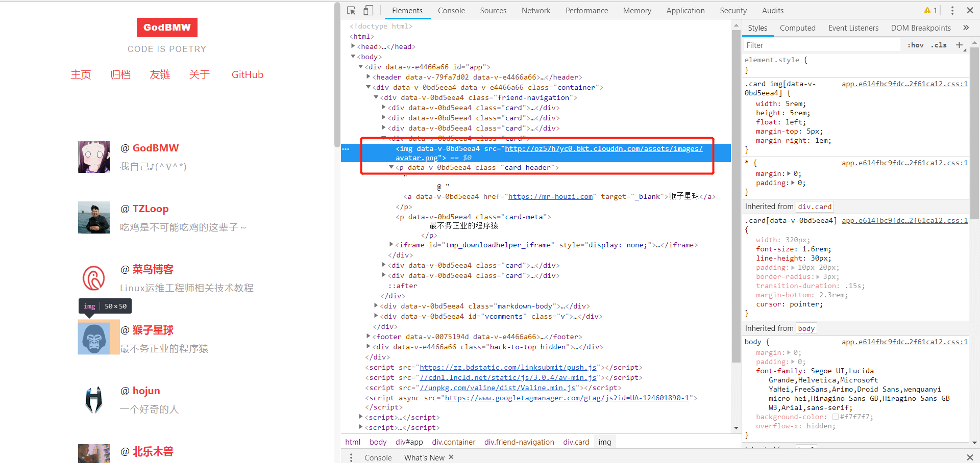Click the Valine.min.js script source link
The height and width of the screenshot is (463, 980).
pyautogui.click(x=497, y=388)
